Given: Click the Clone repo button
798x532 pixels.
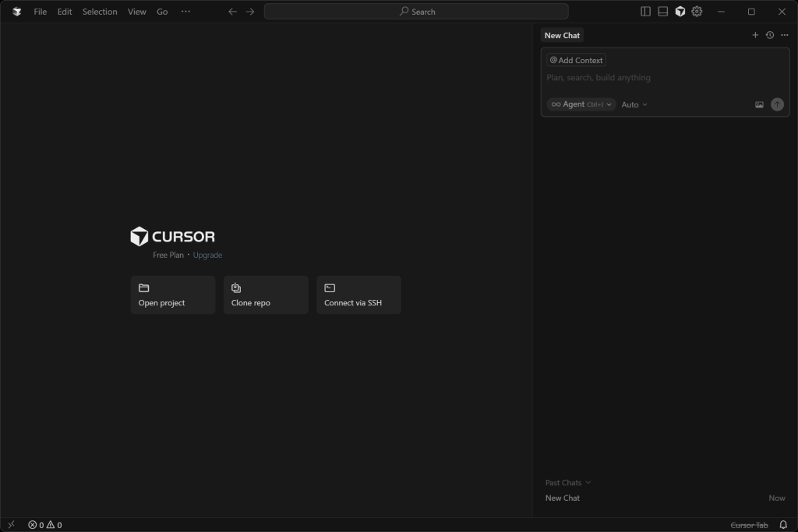Looking at the screenshot, I should click(x=265, y=294).
